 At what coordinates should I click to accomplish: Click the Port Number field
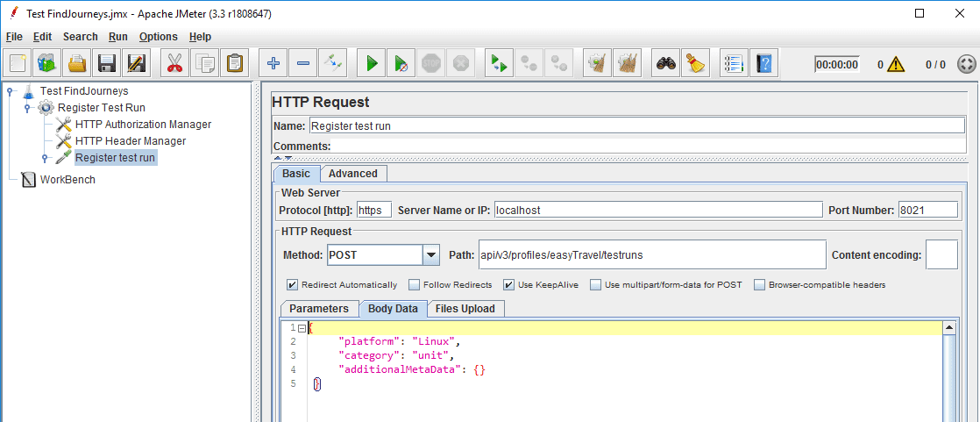click(x=927, y=210)
